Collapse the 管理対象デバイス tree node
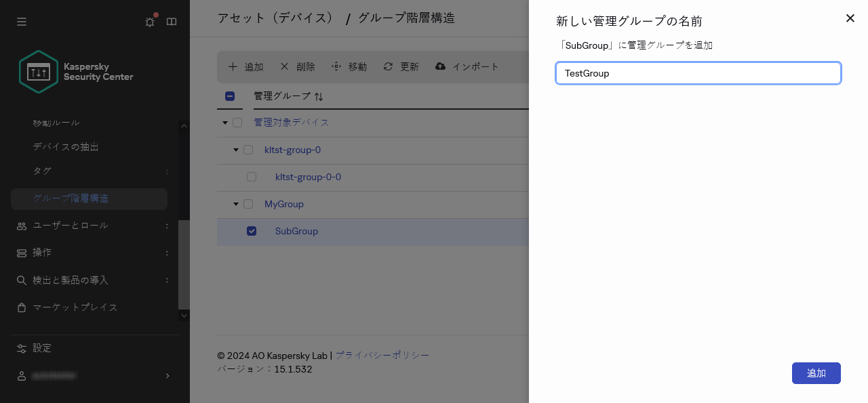The image size is (868, 403). tap(225, 123)
